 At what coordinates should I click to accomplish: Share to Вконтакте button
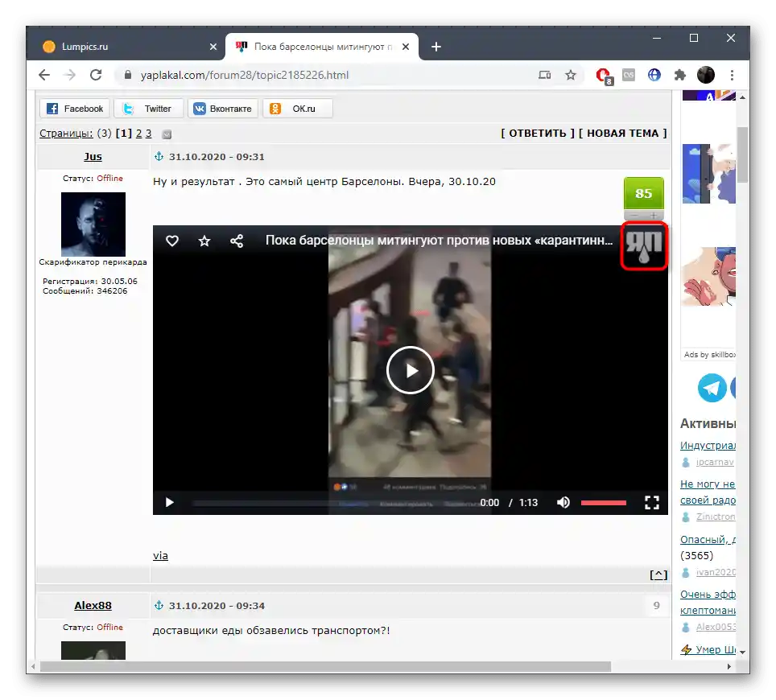(223, 109)
